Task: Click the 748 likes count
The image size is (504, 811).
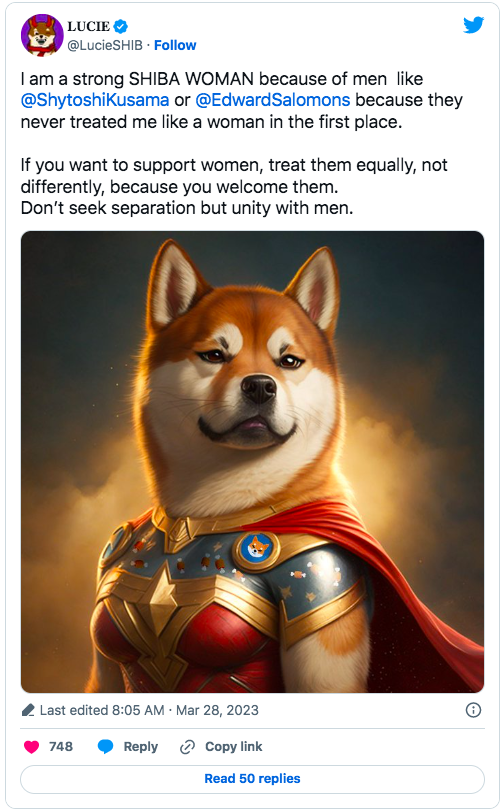Action: pos(61,747)
